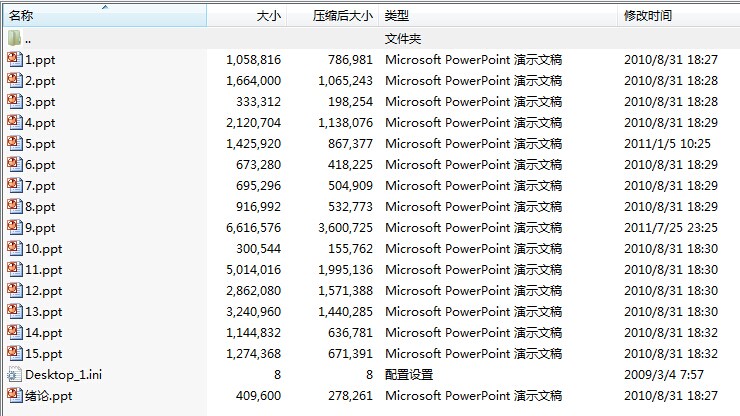
Task: Click size value 3,240,960
Action: (x=253, y=312)
